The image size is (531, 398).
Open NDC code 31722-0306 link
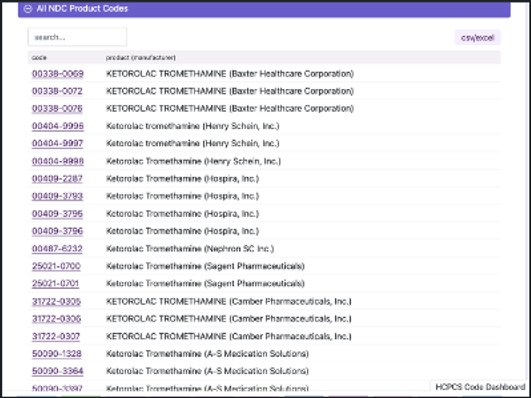point(57,319)
